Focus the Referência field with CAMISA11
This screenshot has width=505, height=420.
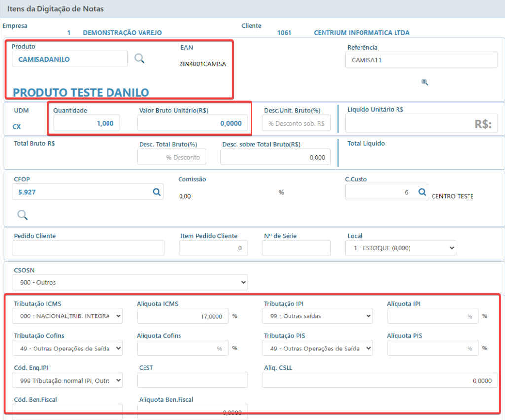coord(421,60)
